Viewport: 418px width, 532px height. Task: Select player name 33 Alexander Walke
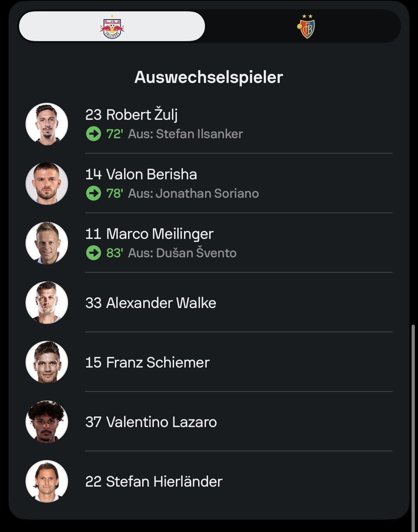point(151,303)
